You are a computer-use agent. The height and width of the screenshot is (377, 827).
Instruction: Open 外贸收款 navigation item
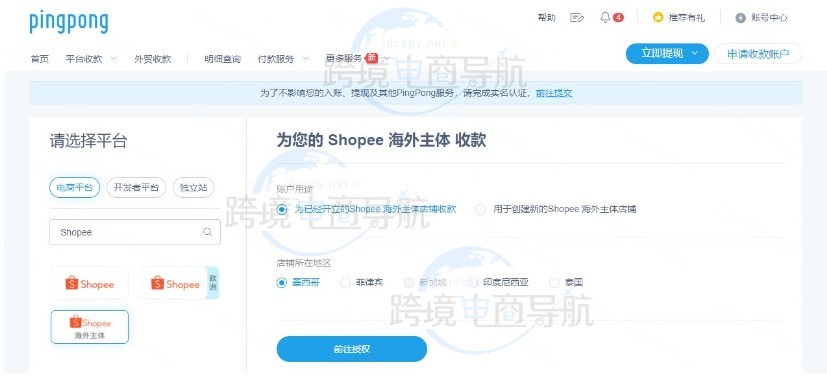tap(152, 59)
